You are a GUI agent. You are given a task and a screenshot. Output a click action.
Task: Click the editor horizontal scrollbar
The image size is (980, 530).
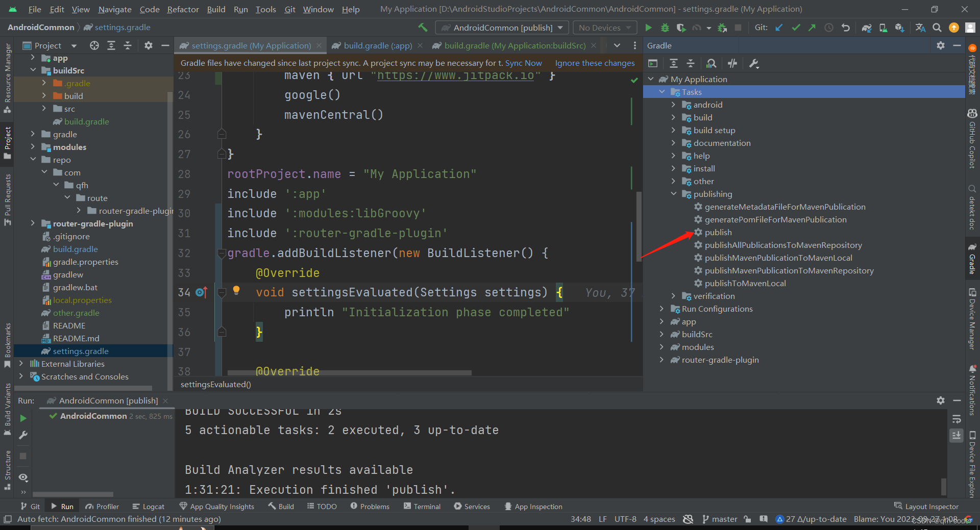click(x=349, y=373)
